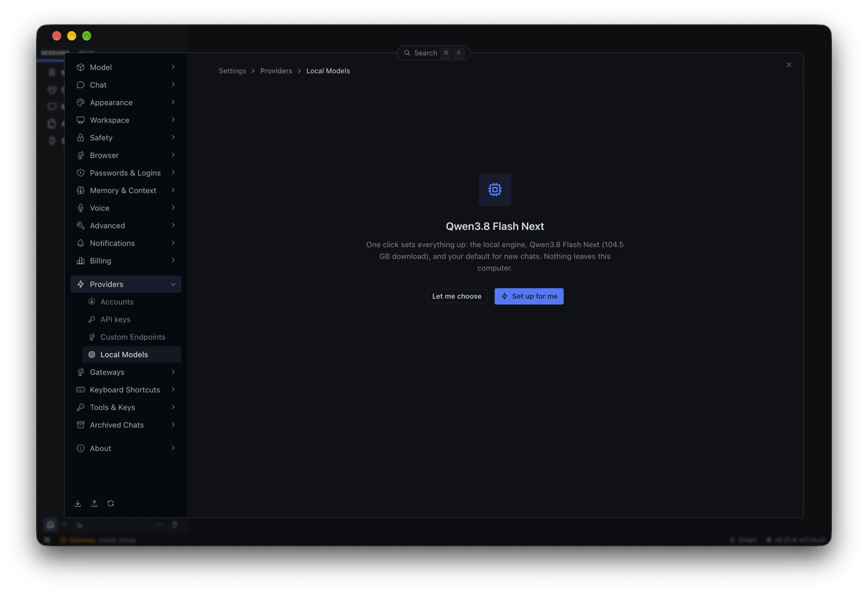This screenshot has height=594, width=868.
Task: Click the download icon at sidebar bottom
Action: [x=78, y=503]
